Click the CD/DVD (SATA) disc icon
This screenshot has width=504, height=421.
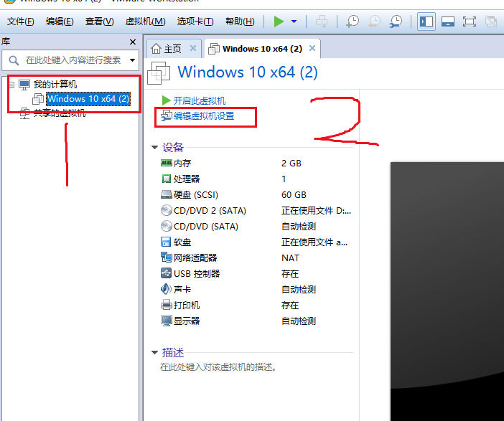[166, 226]
